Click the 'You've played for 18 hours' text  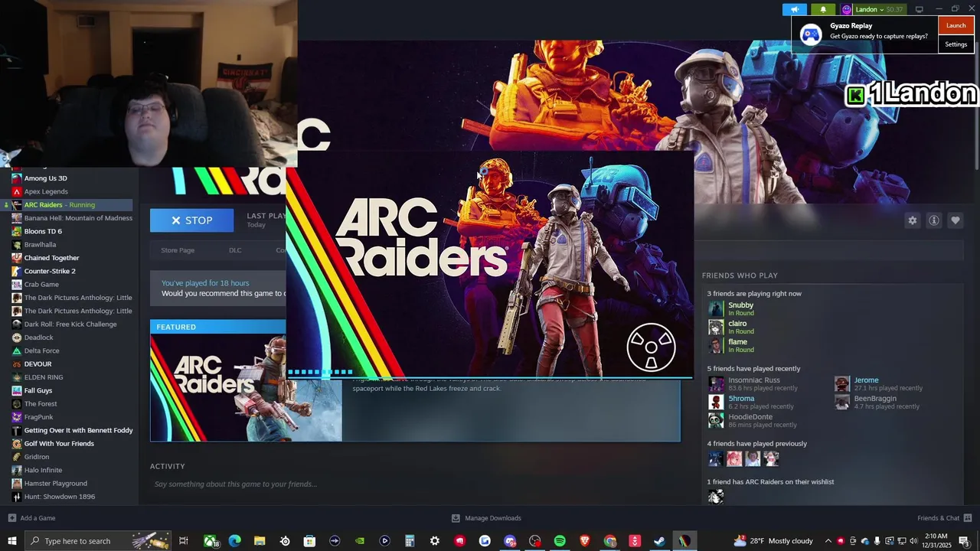click(x=205, y=283)
